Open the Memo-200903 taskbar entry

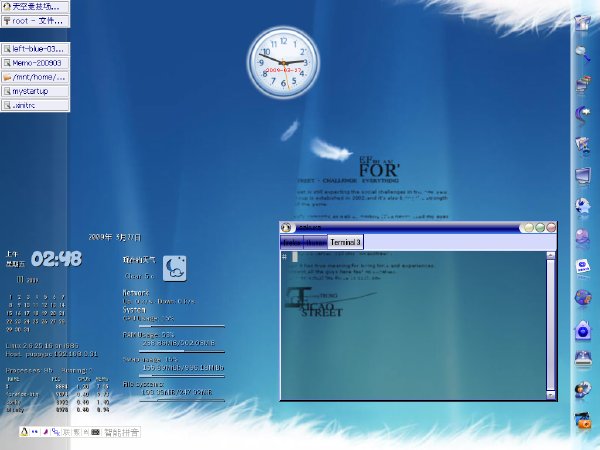35,62
